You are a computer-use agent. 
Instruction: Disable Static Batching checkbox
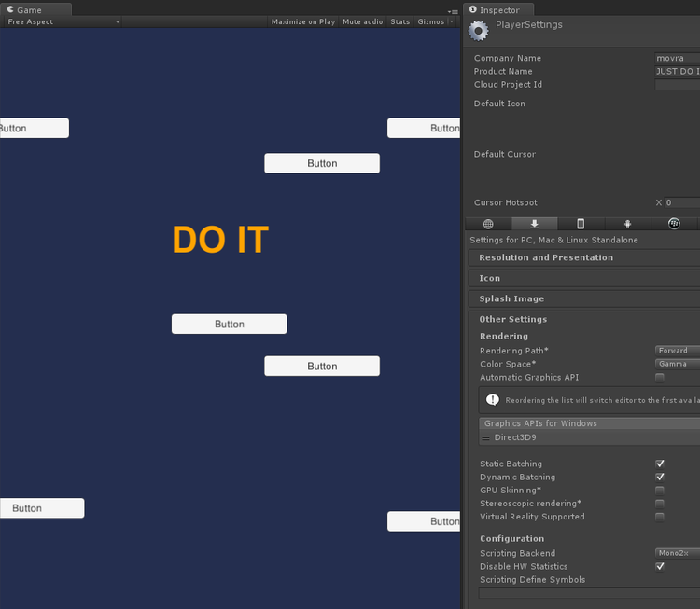click(659, 464)
